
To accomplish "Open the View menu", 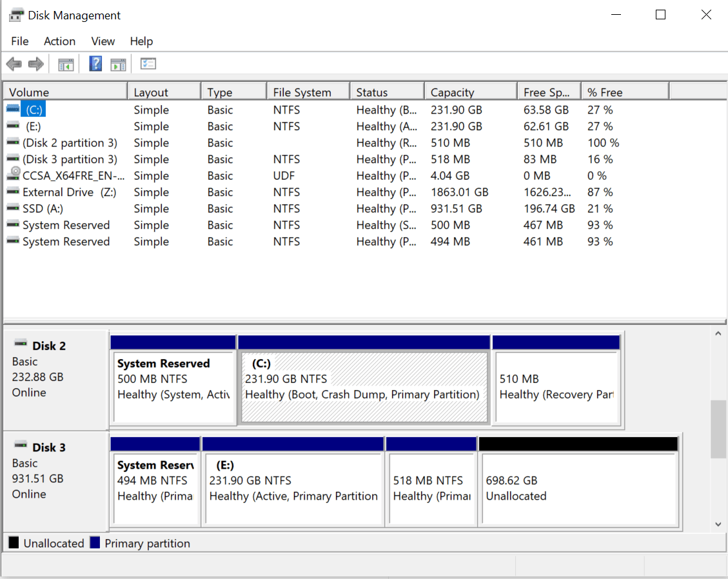I will tap(103, 41).
